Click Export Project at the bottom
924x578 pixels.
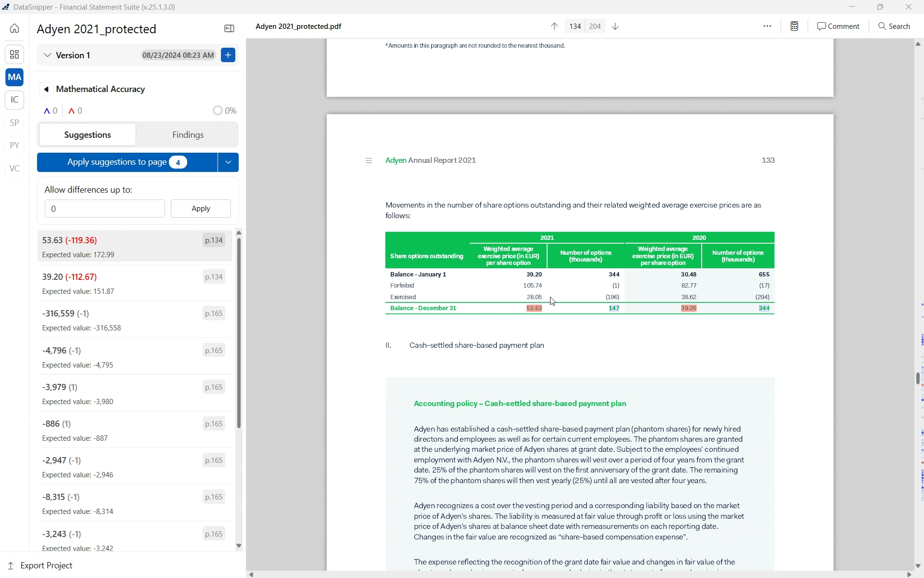[46, 565]
